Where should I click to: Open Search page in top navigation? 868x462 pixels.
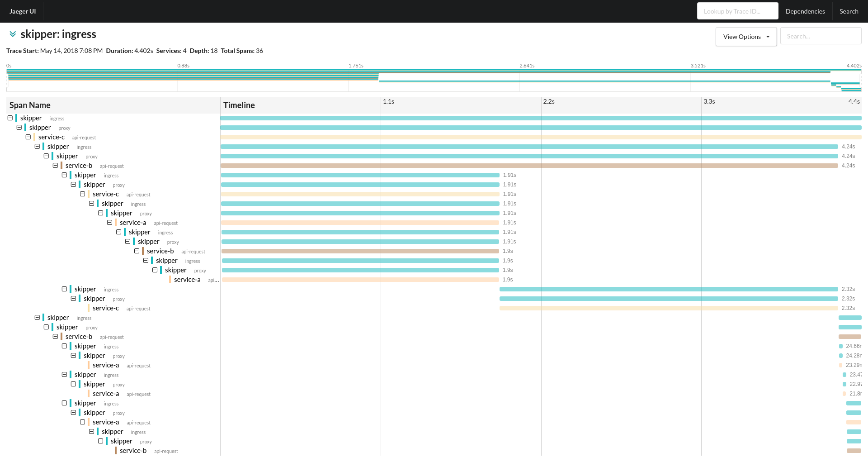click(849, 11)
